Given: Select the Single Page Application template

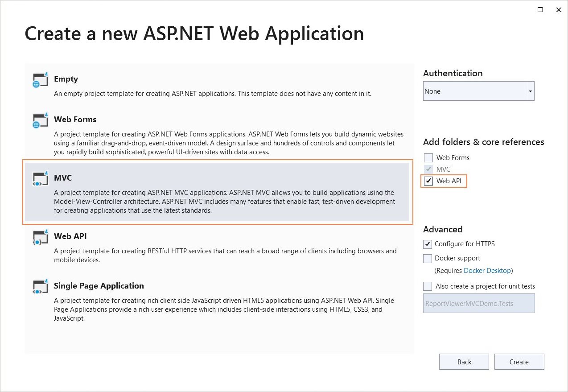Looking at the screenshot, I should click(99, 286).
